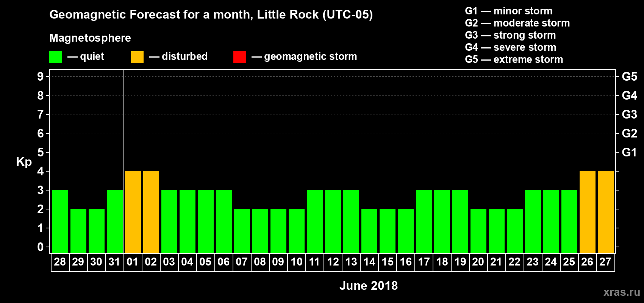
Task: Click the Kp value 5 axis label
Action: click(x=41, y=152)
